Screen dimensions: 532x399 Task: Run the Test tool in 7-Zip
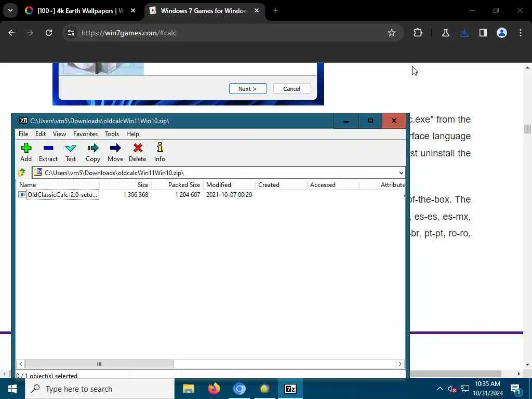[x=71, y=152]
